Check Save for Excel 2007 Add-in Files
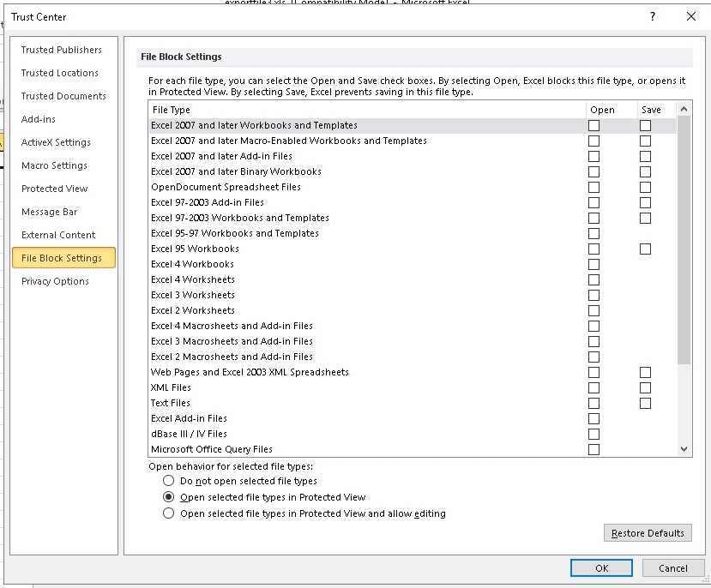 pyautogui.click(x=645, y=156)
